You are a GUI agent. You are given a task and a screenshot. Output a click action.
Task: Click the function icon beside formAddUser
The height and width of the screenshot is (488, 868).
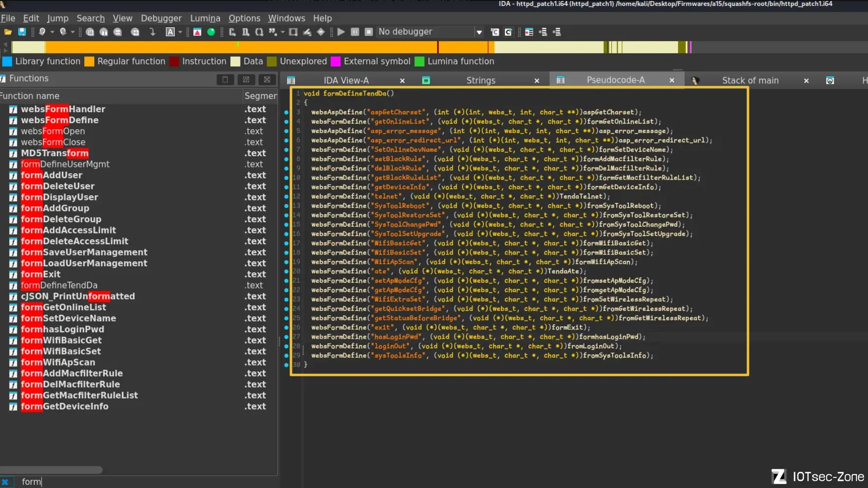pos(13,175)
